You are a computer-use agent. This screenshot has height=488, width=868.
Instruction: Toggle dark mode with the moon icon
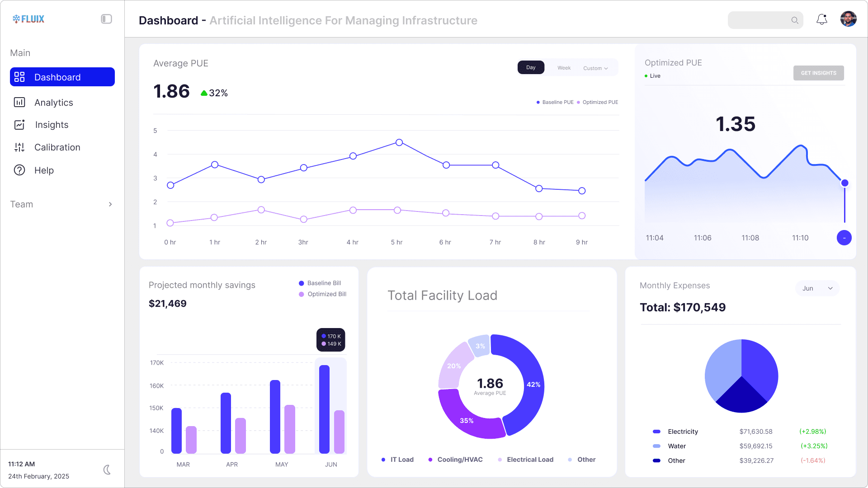107,469
